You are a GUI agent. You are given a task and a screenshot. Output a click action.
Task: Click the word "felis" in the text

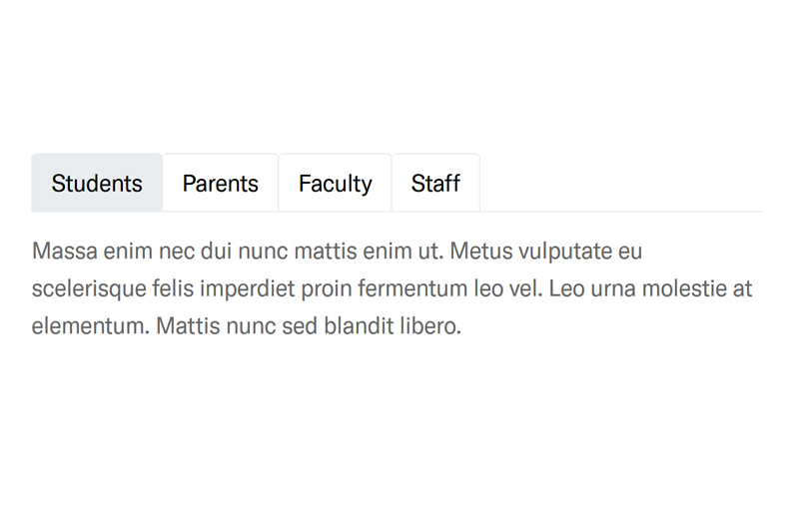174,289
